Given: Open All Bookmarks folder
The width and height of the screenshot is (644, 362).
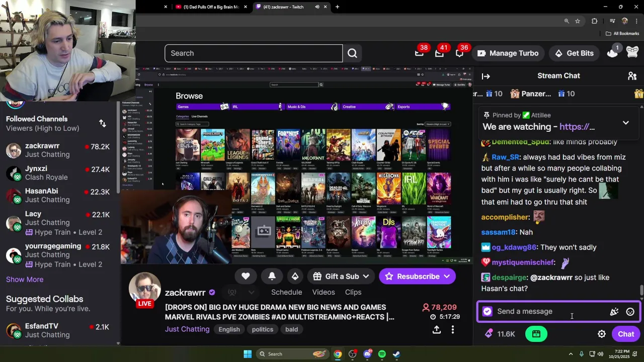Looking at the screenshot, I should pos(622,34).
